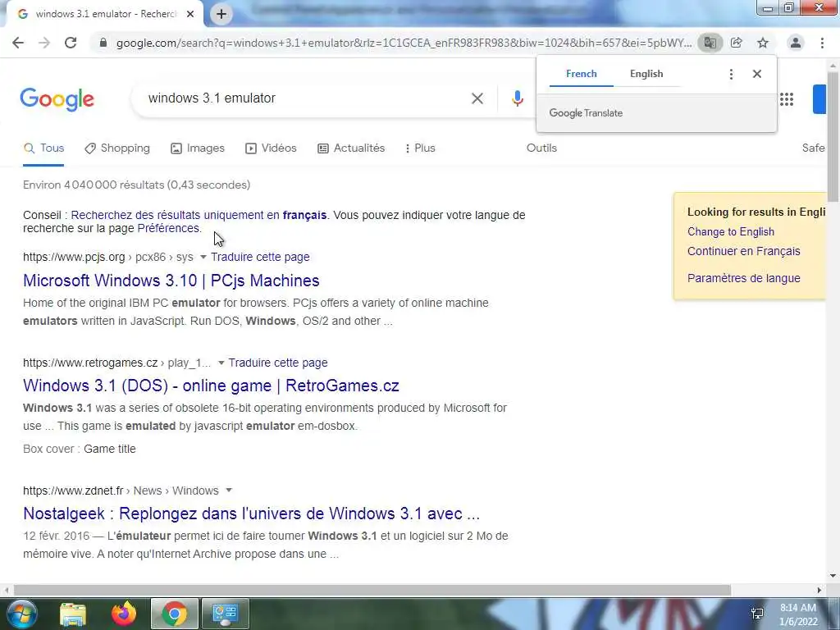Switch to the Vidéos results tab
The height and width of the screenshot is (630, 840).
point(271,148)
